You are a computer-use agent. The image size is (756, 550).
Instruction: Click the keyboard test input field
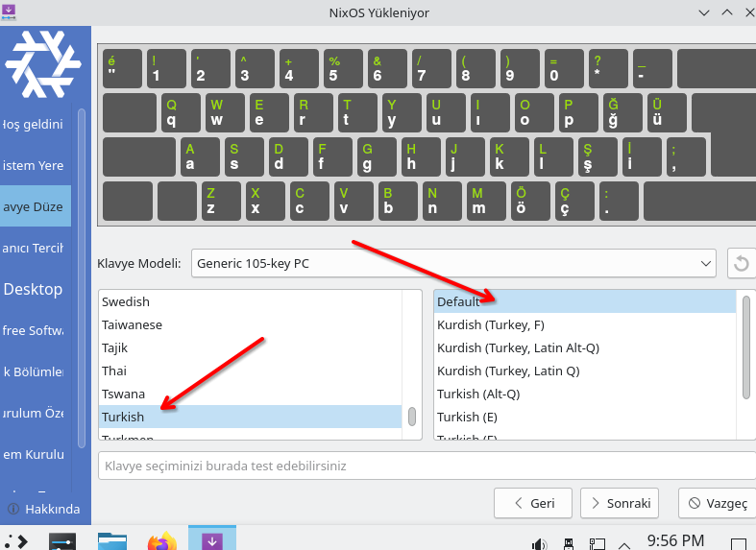(423, 466)
